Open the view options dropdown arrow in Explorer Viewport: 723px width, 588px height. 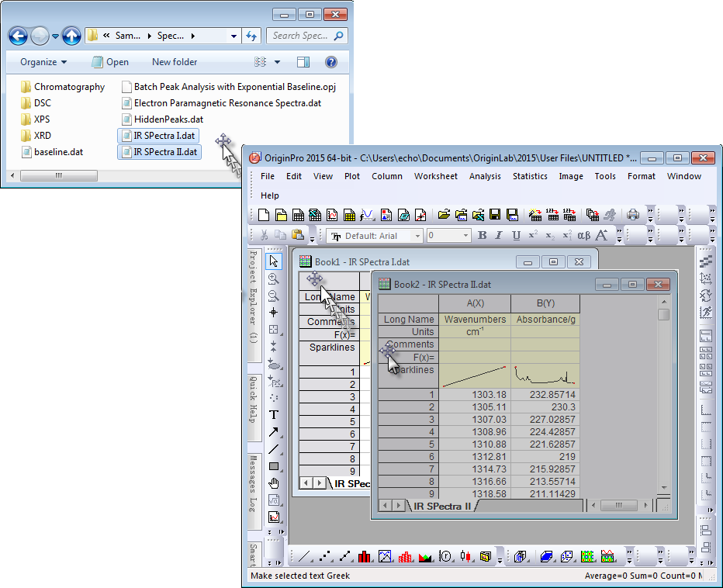click(x=277, y=62)
